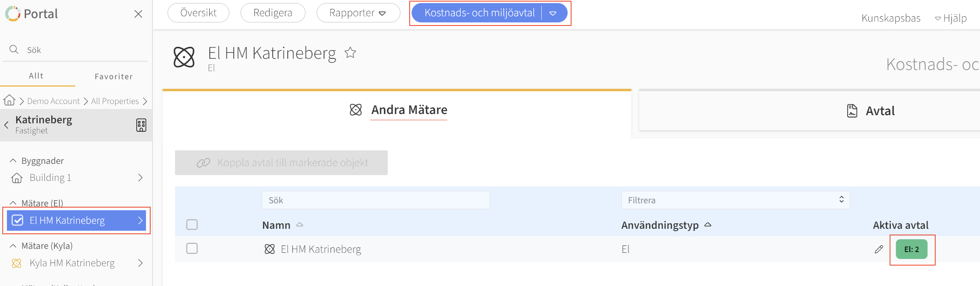Click the Kyla HM Katrineberg meter icon

coord(17,263)
